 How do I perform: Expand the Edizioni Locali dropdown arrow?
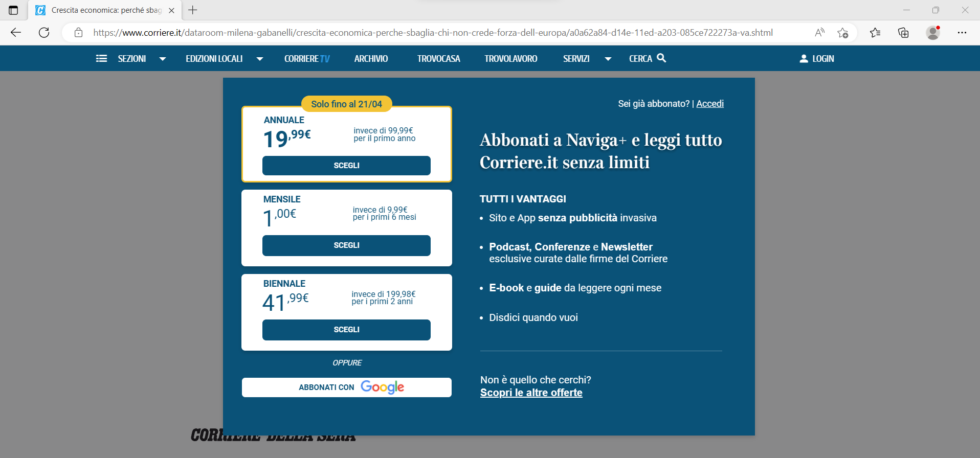click(260, 59)
